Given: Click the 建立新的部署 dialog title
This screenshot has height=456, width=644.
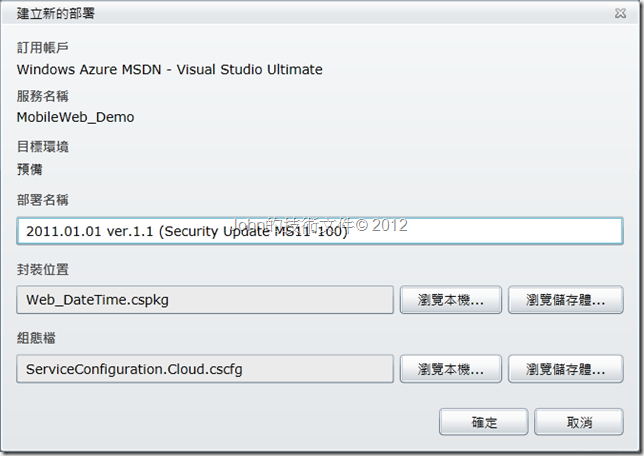Looking at the screenshot, I should (56, 14).
